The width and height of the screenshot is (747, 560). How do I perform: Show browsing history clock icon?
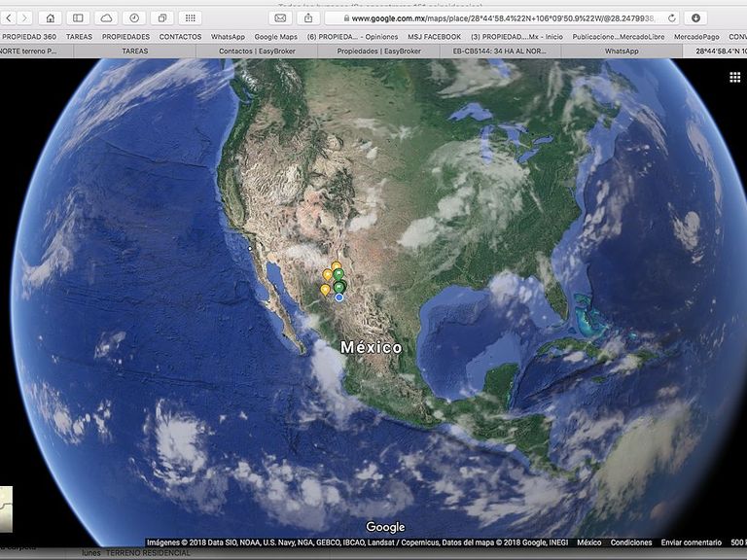[x=134, y=18]
